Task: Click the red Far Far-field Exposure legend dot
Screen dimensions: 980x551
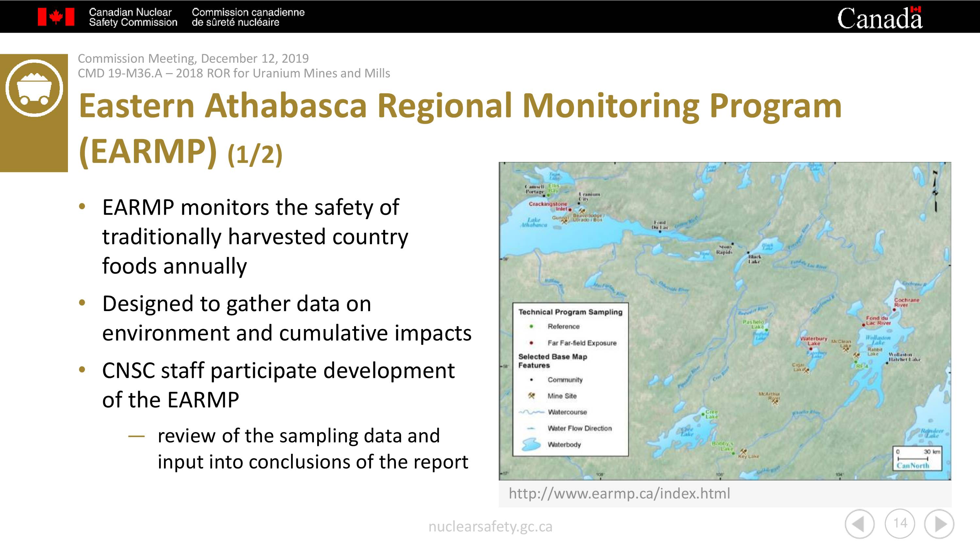Action: [531, 343]
